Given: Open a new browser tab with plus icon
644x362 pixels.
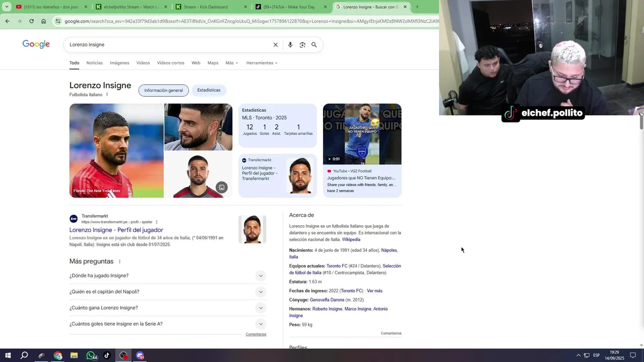Looking at the screenshot, I should [x=417, y=7].
